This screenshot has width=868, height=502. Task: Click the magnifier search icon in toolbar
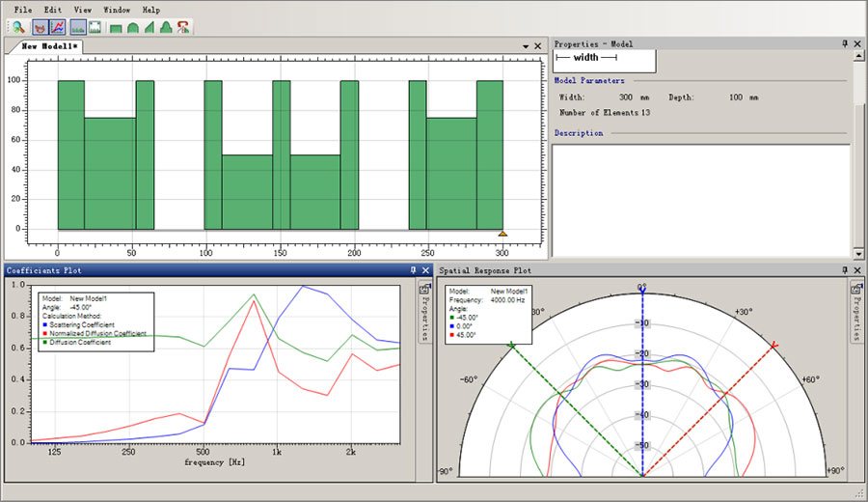coord(17,27)
